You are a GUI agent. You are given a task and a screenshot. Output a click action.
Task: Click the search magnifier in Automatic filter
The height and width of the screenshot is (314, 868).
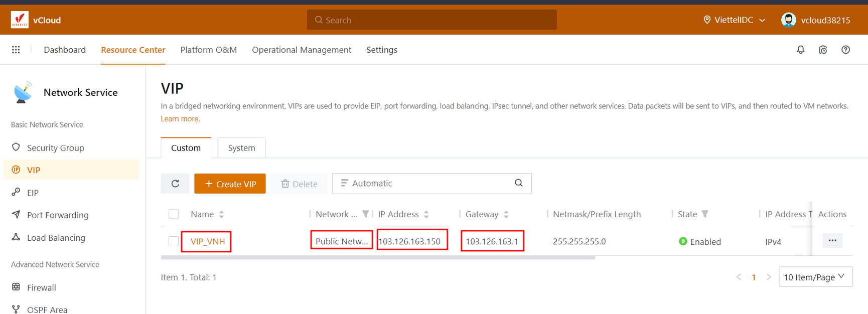(x=518, y=183)
